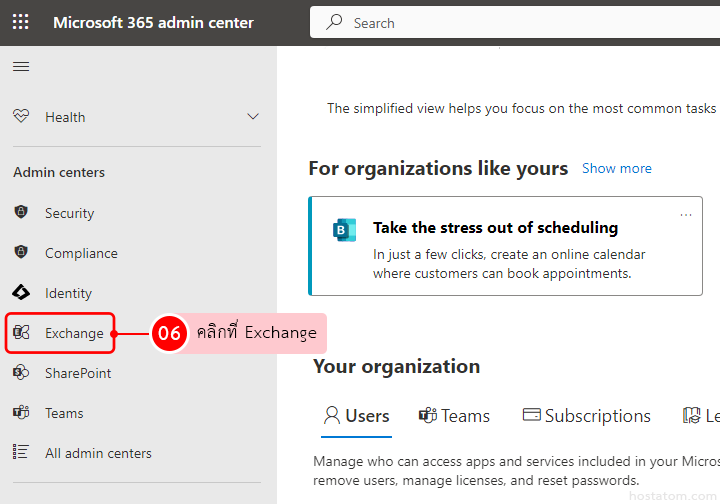720x504 pixels.
Task: Click the Users person icon tab
Action: (332, 415)
